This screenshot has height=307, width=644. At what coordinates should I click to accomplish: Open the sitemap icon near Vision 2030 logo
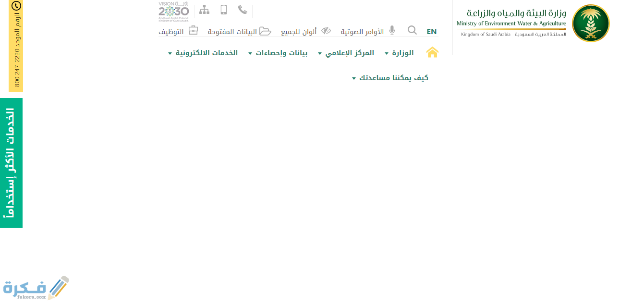point(204,9)
